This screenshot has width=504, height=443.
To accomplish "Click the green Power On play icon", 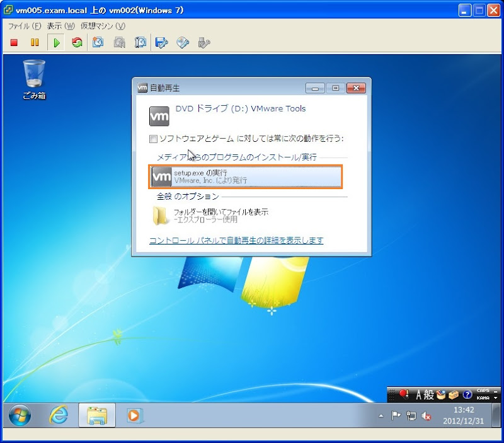I will [57, 42].
